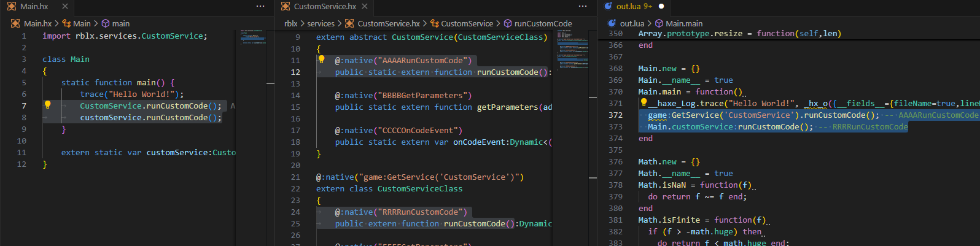Click line number 7 in Main.hx gutter
This screenshot has width=980, height=246.
24,106
